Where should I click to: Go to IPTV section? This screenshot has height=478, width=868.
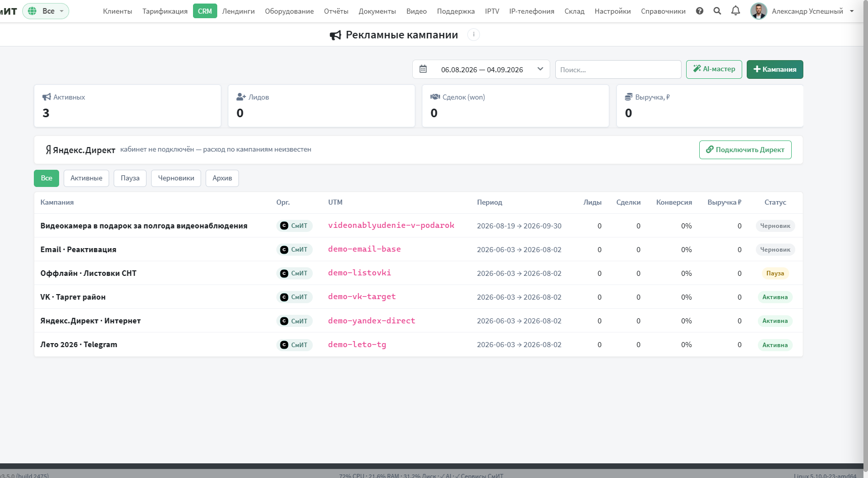(492, 11)
